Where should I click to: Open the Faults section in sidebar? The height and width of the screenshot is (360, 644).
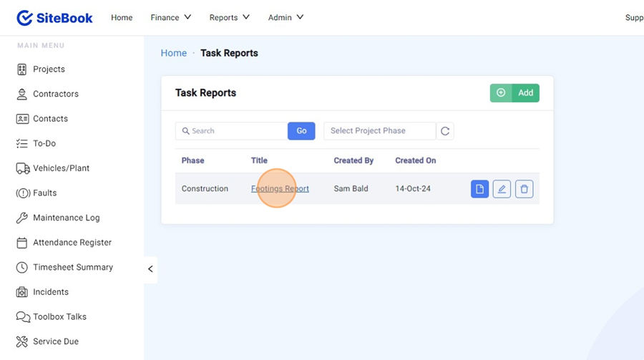click(x=44, y=193)
